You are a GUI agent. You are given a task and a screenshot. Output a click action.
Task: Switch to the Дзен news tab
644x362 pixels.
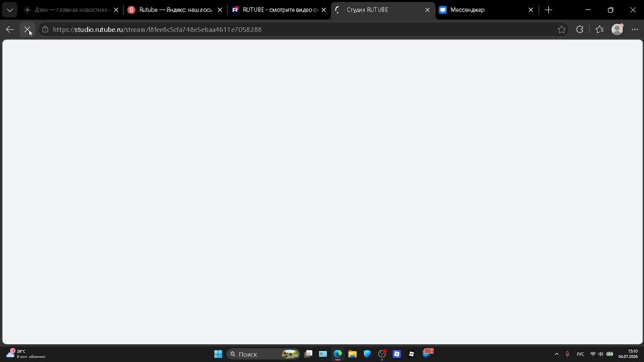pyautogui.click(x=70, y=10)
